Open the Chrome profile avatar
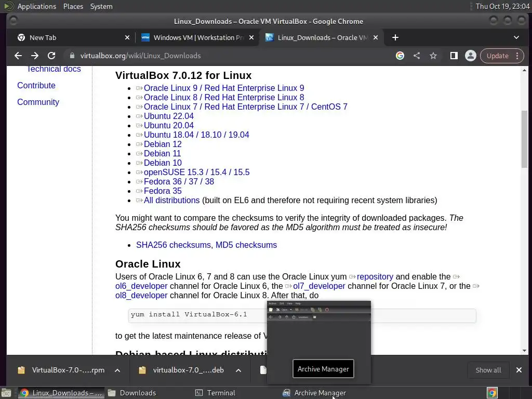 point(471,56)
